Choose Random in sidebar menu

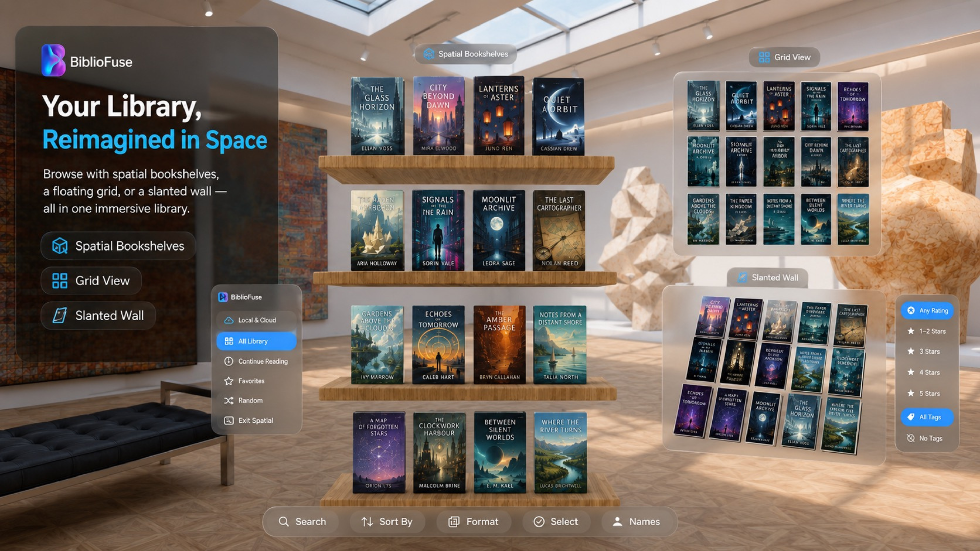pyautogui.click(x=256, y=400)
